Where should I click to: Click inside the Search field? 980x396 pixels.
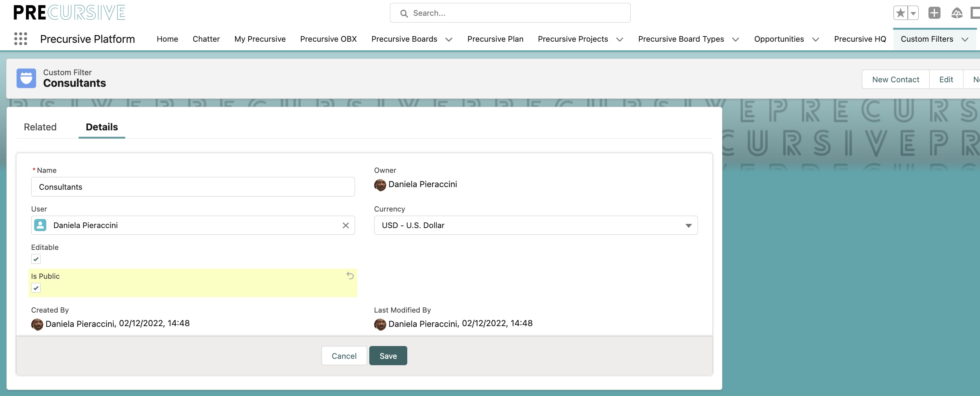[510, 12]
